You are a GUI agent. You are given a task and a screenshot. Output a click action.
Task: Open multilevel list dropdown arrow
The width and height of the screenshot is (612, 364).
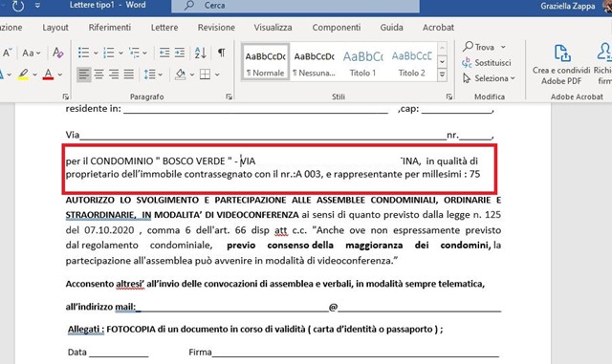[x=144, y=53]
